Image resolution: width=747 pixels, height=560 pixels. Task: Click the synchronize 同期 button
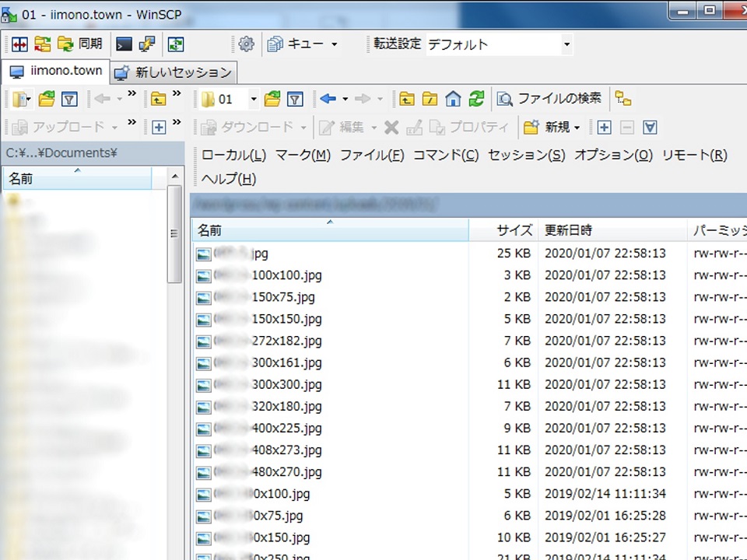click(80, 44)
